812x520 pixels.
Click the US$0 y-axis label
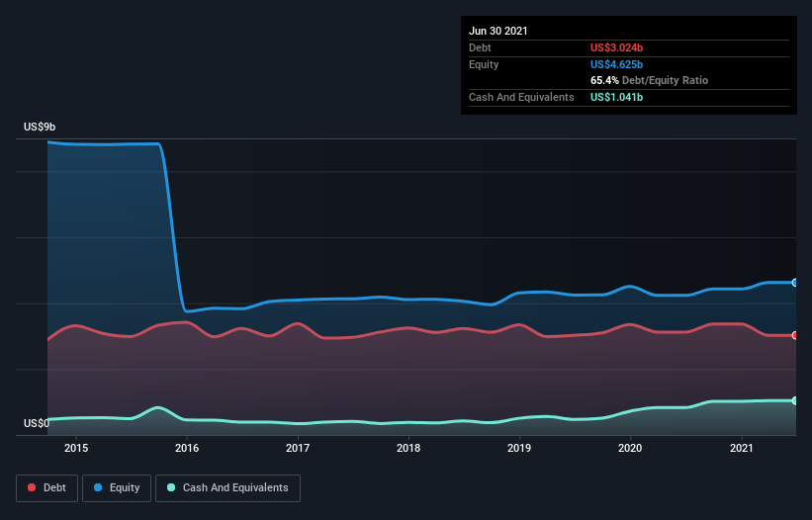coord(37,423)
